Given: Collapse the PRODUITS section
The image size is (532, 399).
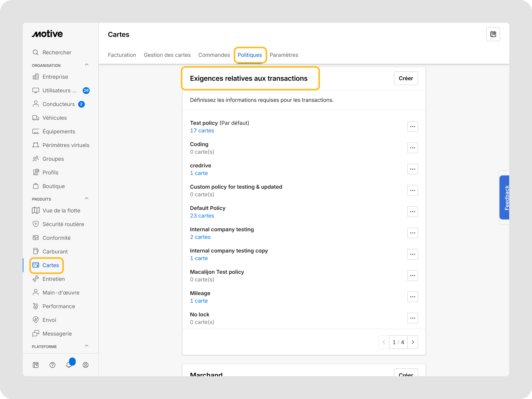Looking at the screenshot, I should 87,199.
